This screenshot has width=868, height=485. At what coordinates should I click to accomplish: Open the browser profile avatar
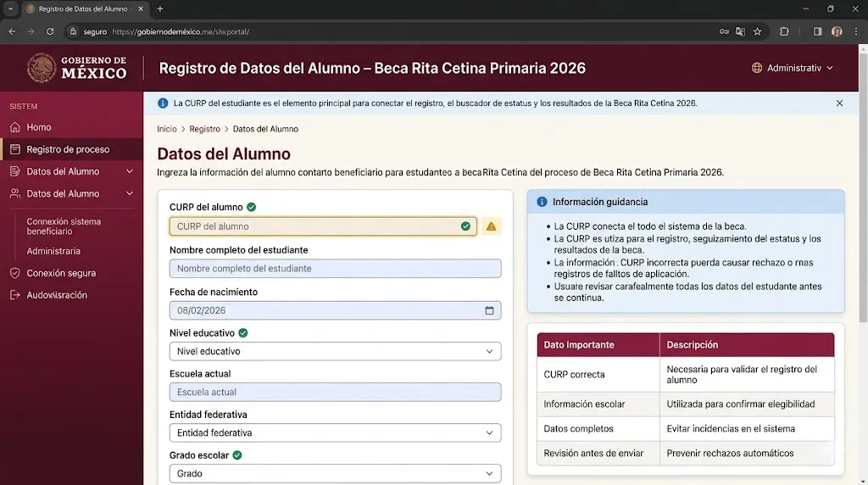coord(837,31)
